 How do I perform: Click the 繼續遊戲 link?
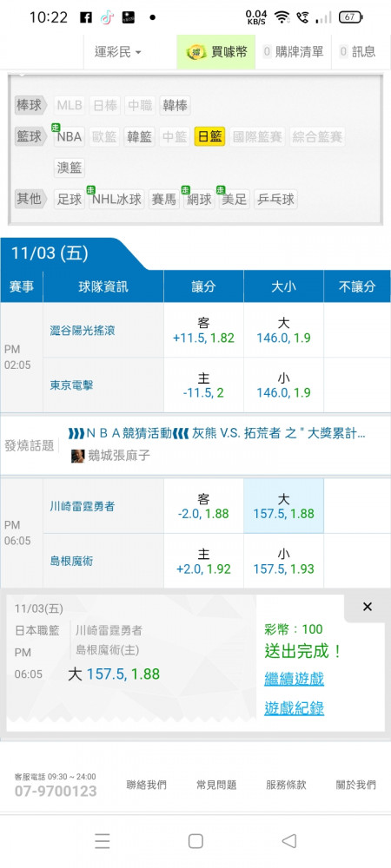(294, 678)
